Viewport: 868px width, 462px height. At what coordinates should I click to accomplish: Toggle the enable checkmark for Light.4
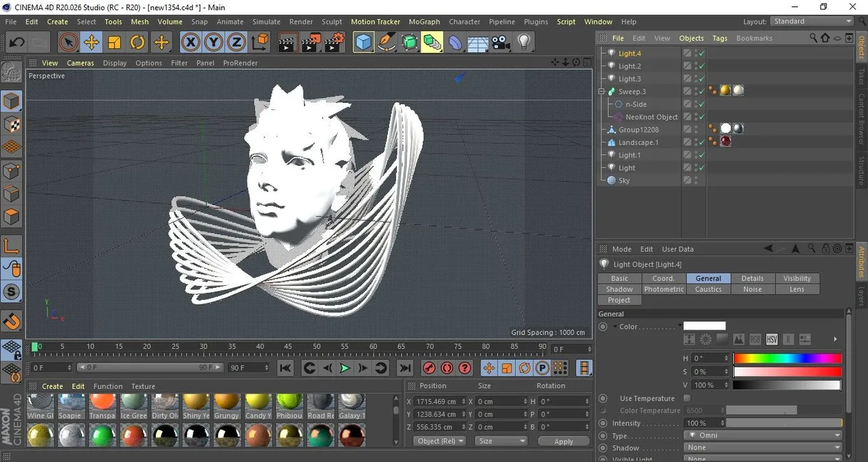702,54
